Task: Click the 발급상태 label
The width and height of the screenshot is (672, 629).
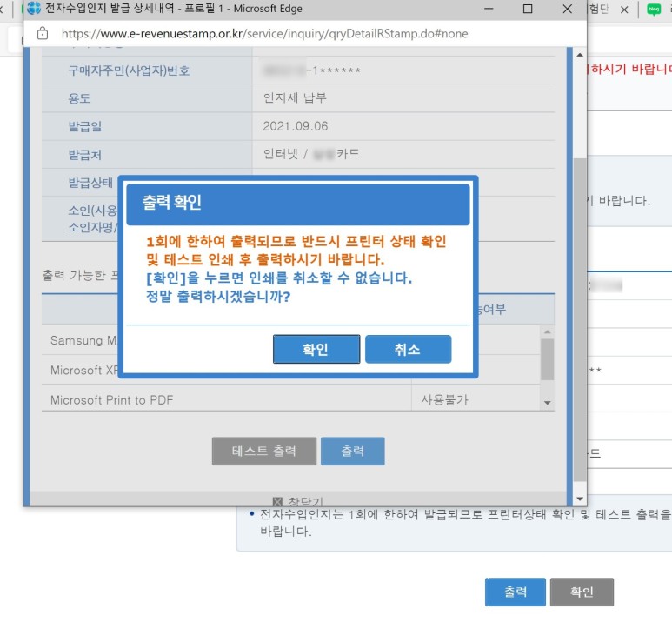Action: point(90,183)
